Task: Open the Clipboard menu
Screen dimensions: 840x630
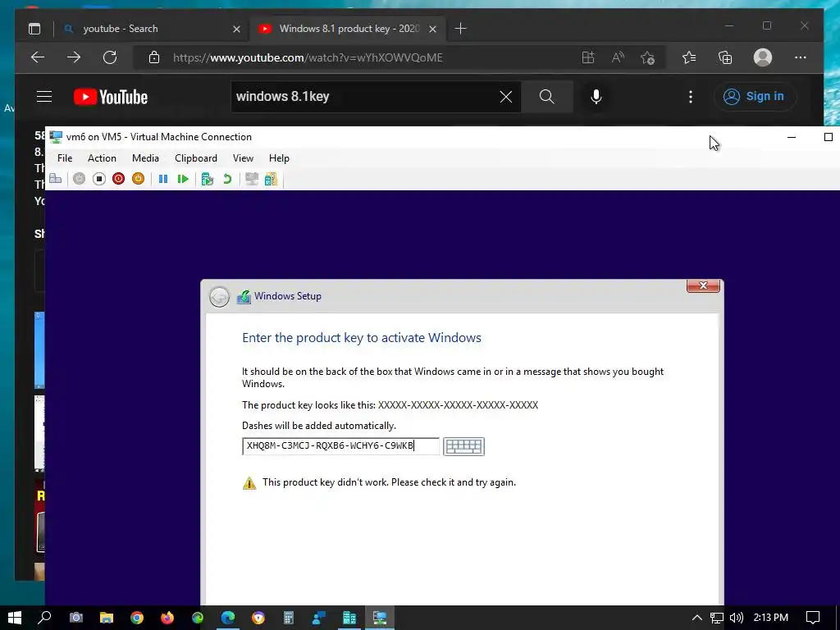Action: click(196, 158)
